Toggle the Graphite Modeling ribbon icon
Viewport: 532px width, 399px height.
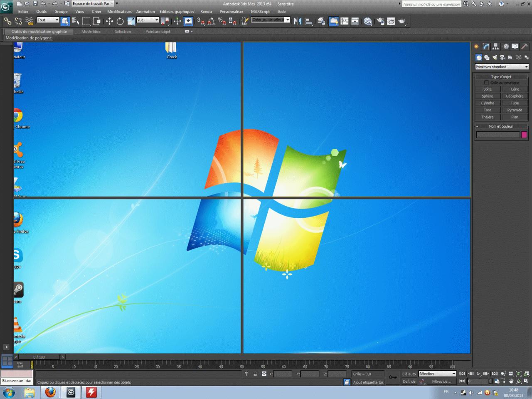[333, 21]
